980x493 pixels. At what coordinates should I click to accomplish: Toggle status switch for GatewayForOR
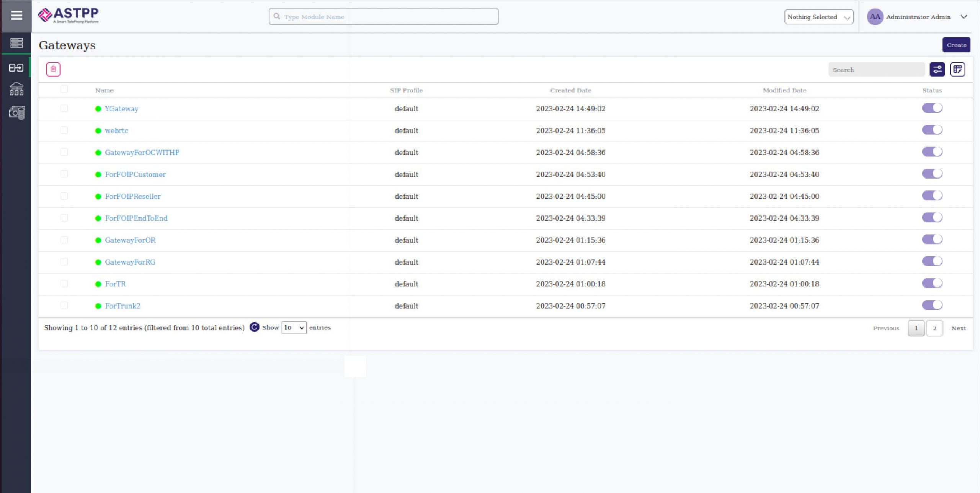pos(932,239)
